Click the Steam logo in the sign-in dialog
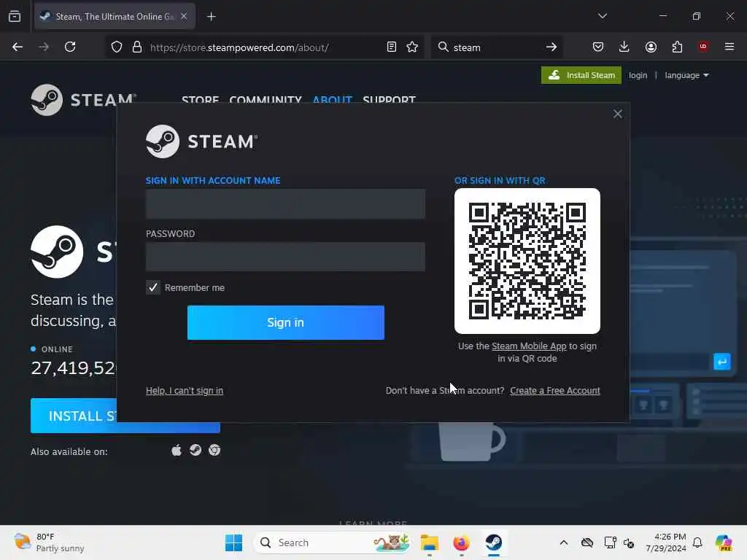 pyautogui.click(x=201, y=141)
